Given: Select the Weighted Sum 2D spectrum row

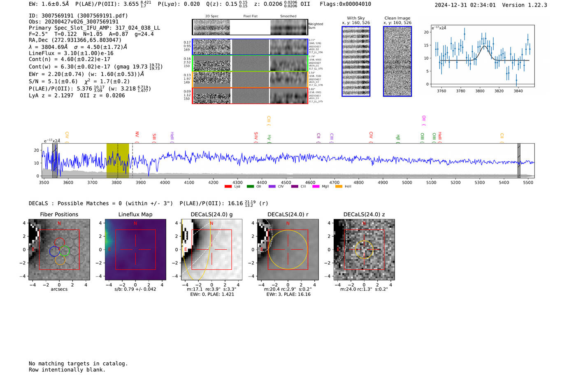Looking at the screenshot, I should pyautogui.click(x=250, y=27).
